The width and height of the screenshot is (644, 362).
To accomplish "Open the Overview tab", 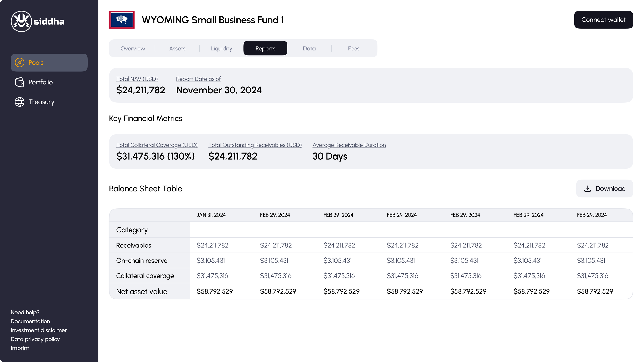I will coord(133,48).
